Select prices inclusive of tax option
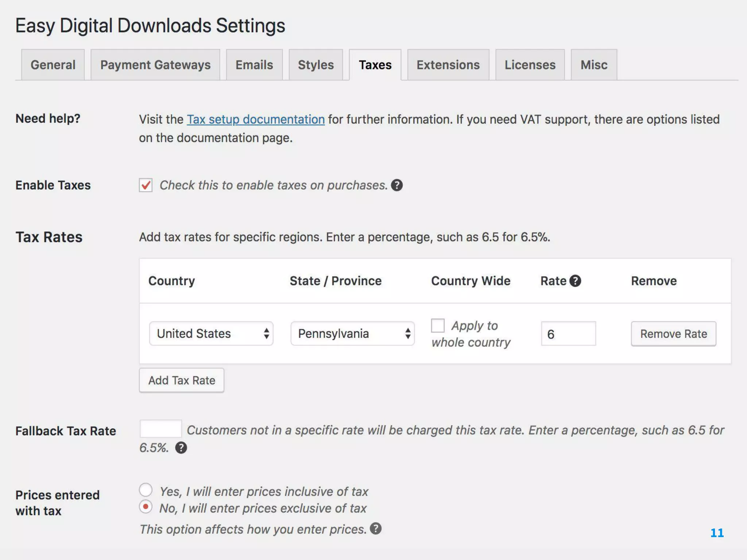This screenshot has height=560, width=747. 146,490
